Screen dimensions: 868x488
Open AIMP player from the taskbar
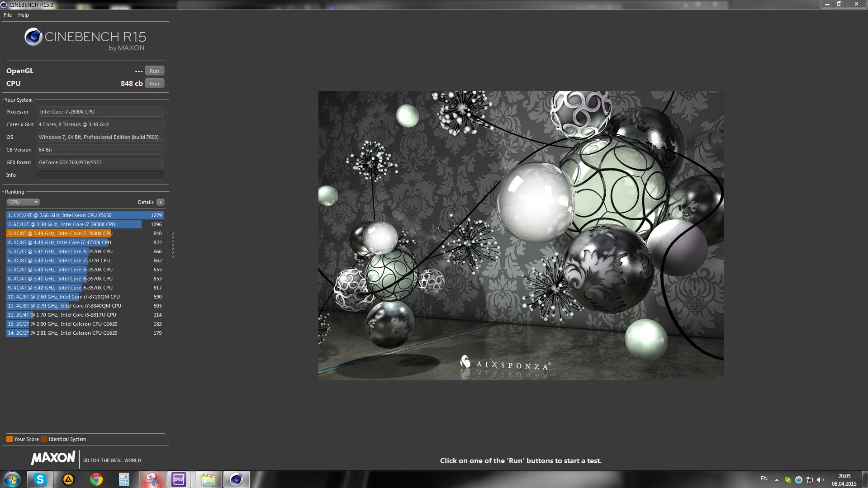pyautogui.click(x=68, y=479)
